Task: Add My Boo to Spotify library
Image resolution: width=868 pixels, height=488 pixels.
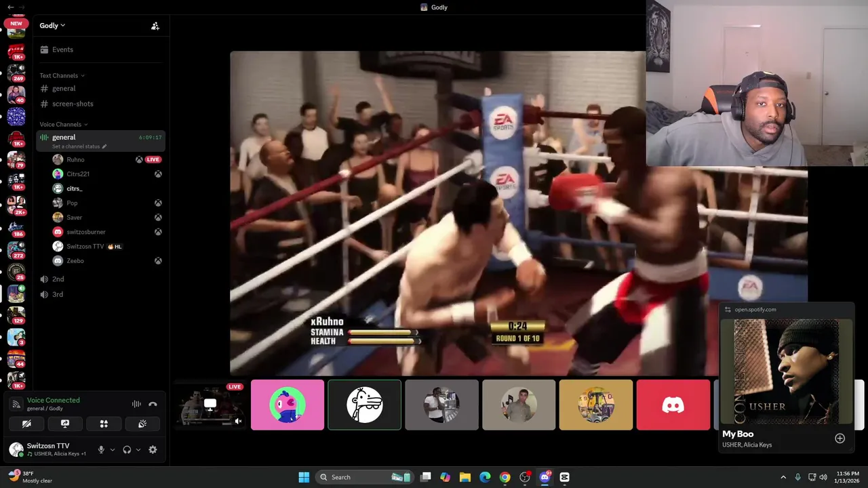Action: [840, 439]
